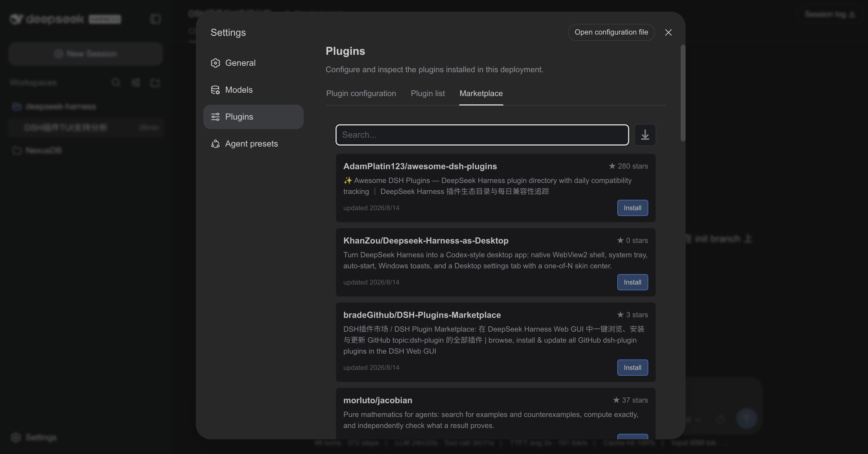Image resolution: width=868 pixels, height=454 pixels.
Task: Select the Marketplace tab
Action: 481,93
